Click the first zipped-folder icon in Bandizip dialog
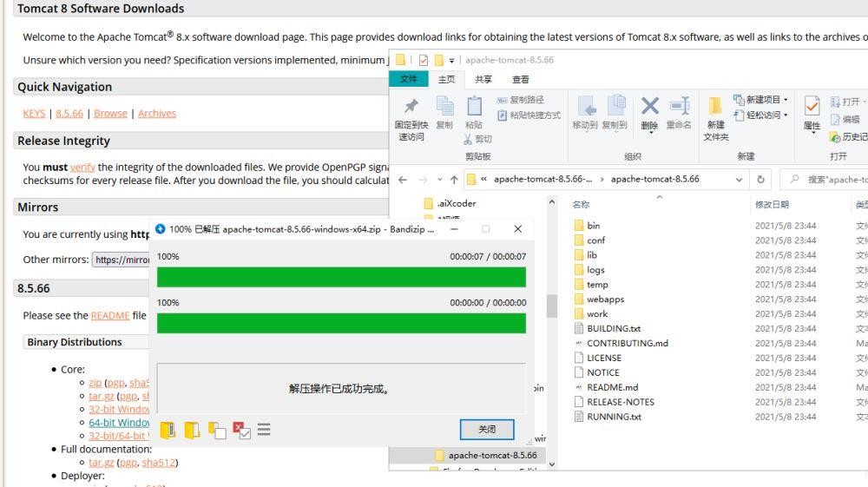This screenshot has height=487, width=868. 168,429
